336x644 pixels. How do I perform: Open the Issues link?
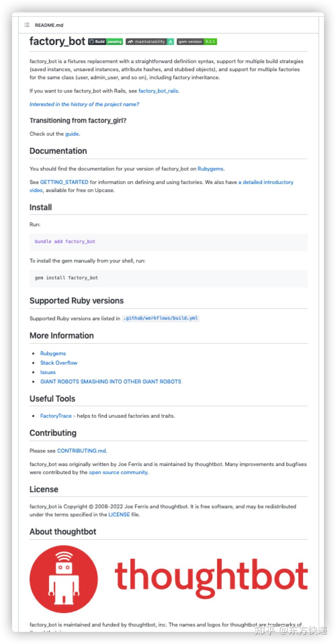[48, 372]
